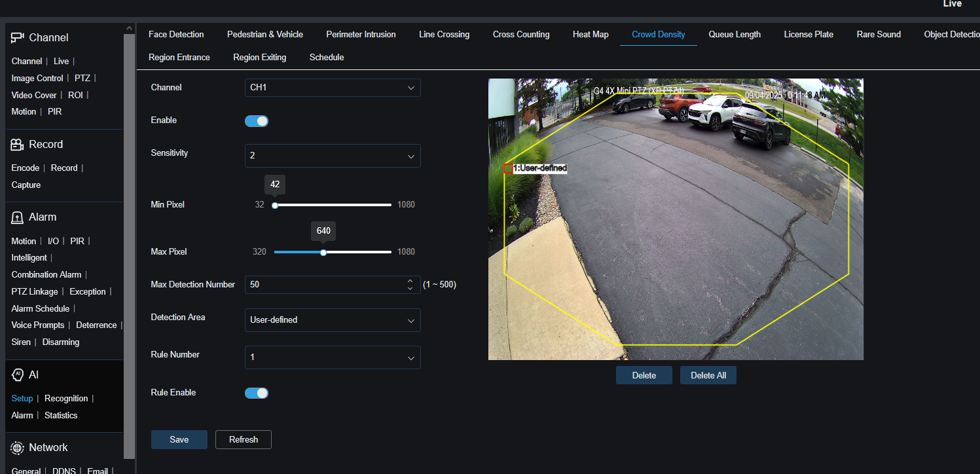This screenshot has width=980, height=474.
Task: Open the Pedestrian & Vehicle tab
Action: click(265, 35)
